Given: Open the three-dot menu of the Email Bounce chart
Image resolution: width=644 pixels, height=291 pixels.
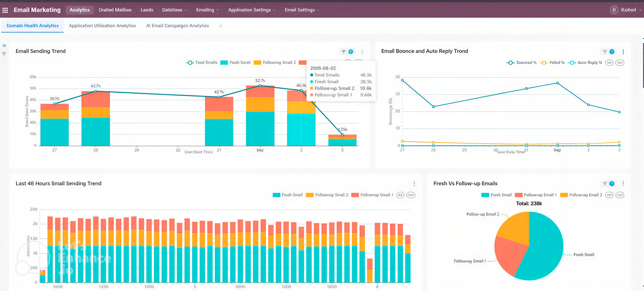Looking at the screenshot, I should [x=623, y=52].
